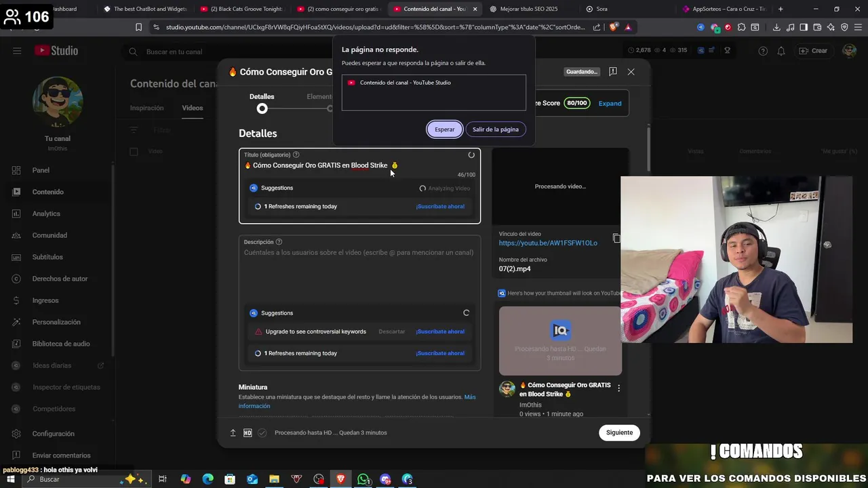Switch to the Videos tab
This screenshot has width=868, height=488.
tap(193, 108)
